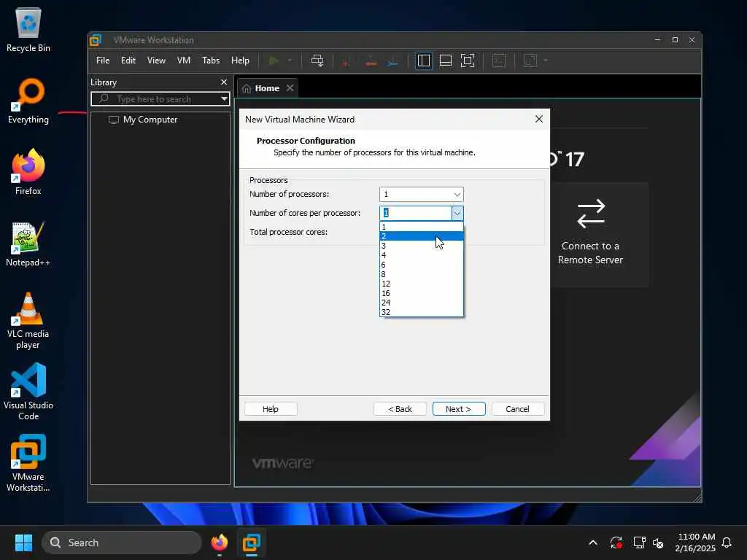Click the take snapshot toolbar icon

347,61
